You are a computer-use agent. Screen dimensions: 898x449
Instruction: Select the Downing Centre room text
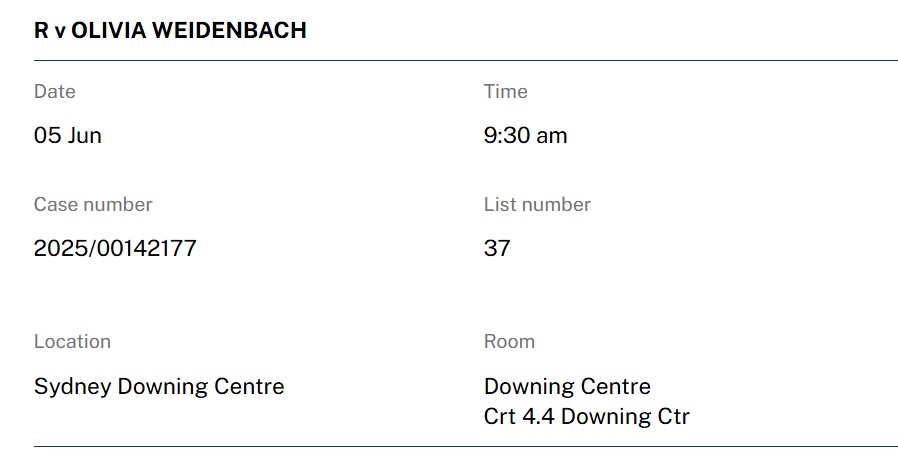pyautogui.click(x=567, y=387)
